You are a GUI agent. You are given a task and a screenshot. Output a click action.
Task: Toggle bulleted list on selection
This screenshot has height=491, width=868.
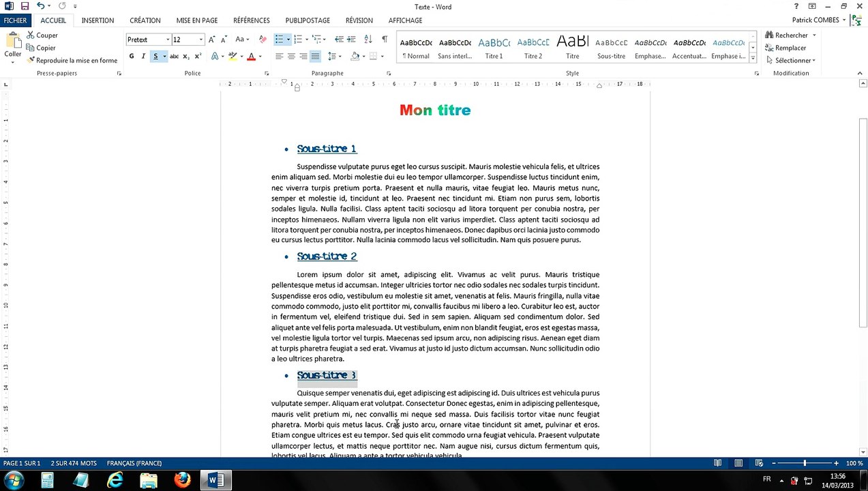tap(279, 39)
